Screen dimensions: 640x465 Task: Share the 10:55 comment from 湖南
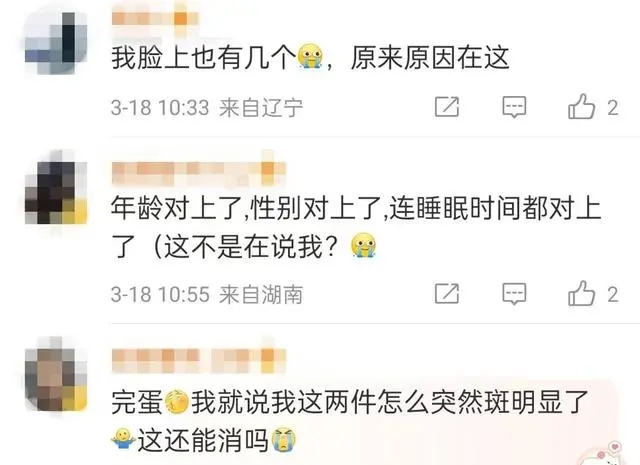tap(447, 294)
